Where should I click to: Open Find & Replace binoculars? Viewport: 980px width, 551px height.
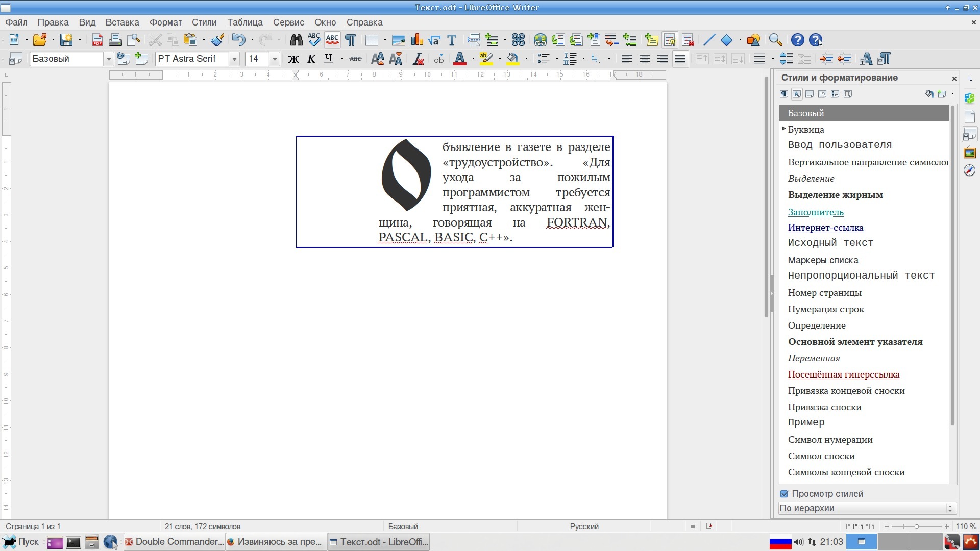[296, 40]
